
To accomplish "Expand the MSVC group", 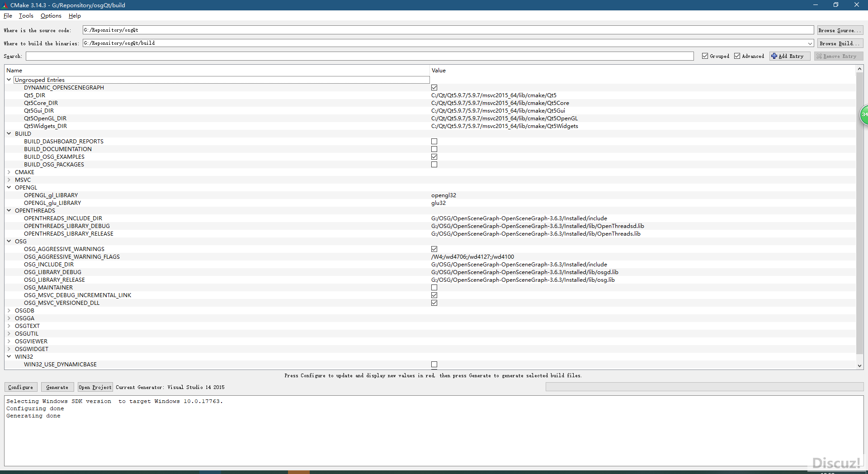I will tap(9, 180).
